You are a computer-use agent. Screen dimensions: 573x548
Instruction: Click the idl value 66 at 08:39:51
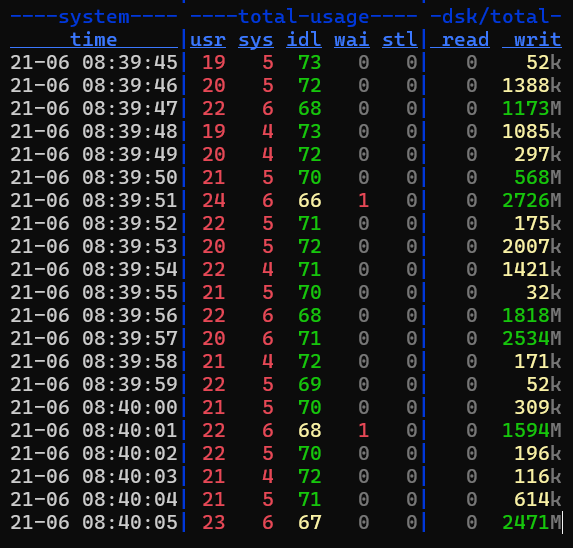pos(310,200)
